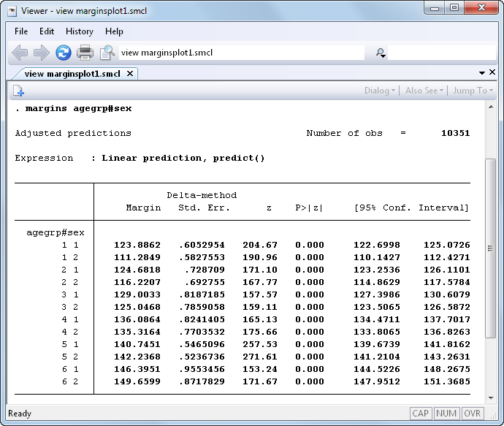Click standard error .5236736
Image resolution: width=504 pixels, height=426 pixels.
pos(202,357)
